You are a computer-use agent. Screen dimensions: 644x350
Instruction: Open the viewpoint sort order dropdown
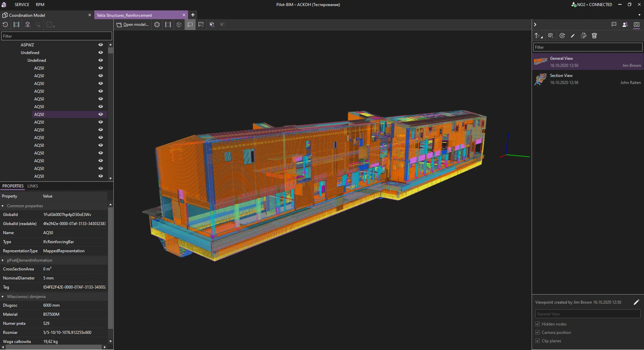pos(539,36)
